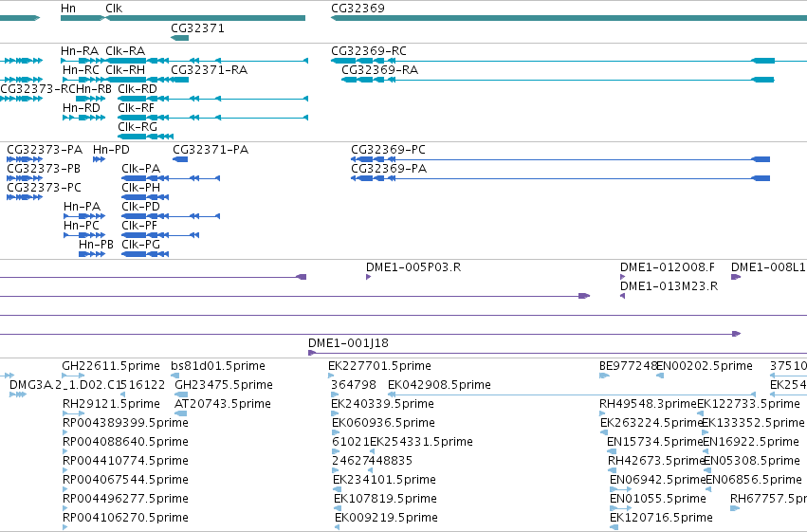The image size is (807, 532).
Task: Click transcript Hn-RD label
Action: tap(82, 108)
